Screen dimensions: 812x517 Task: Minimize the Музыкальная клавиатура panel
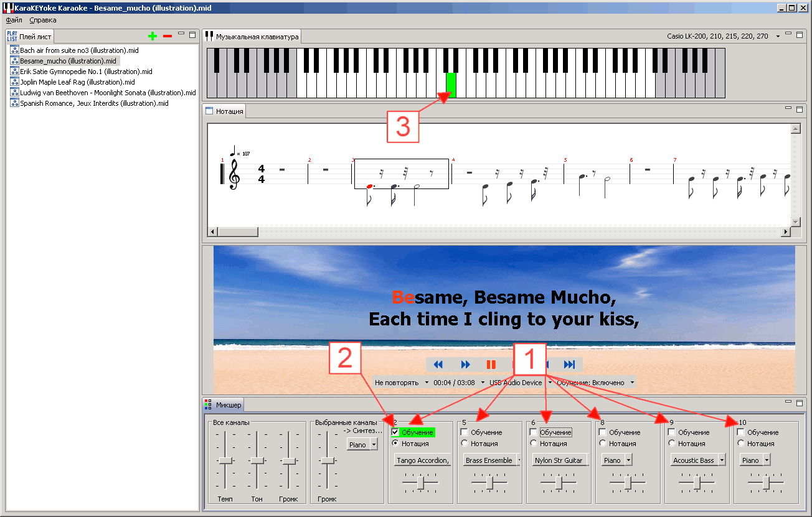click(x=788, y=33)
